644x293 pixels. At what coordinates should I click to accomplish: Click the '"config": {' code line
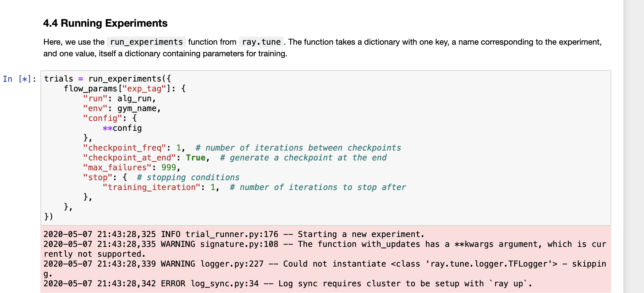(110, 118)
